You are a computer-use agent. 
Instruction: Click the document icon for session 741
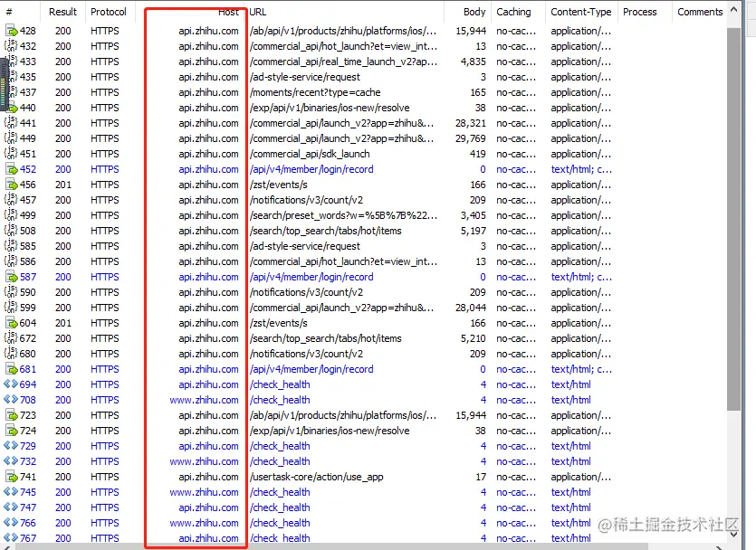(x=11, y=477)
